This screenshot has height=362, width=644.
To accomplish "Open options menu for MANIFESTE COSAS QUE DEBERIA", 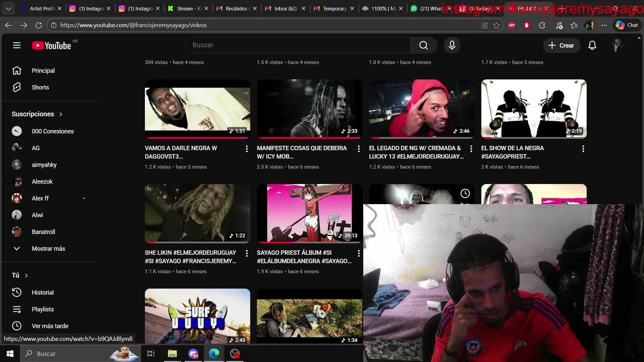I will point(359,149).
